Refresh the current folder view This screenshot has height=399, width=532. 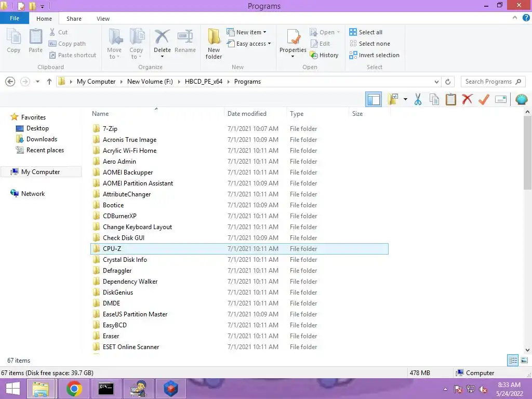(448, 82)
